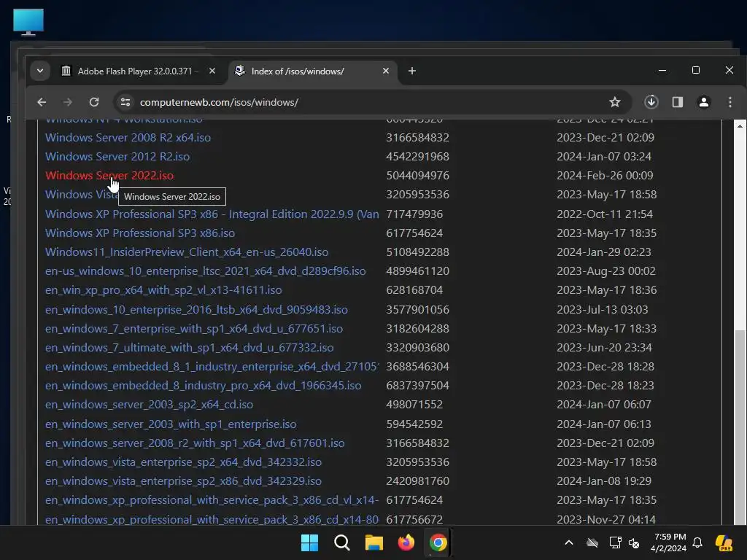Select file size 2420981760

pos(417,481)
